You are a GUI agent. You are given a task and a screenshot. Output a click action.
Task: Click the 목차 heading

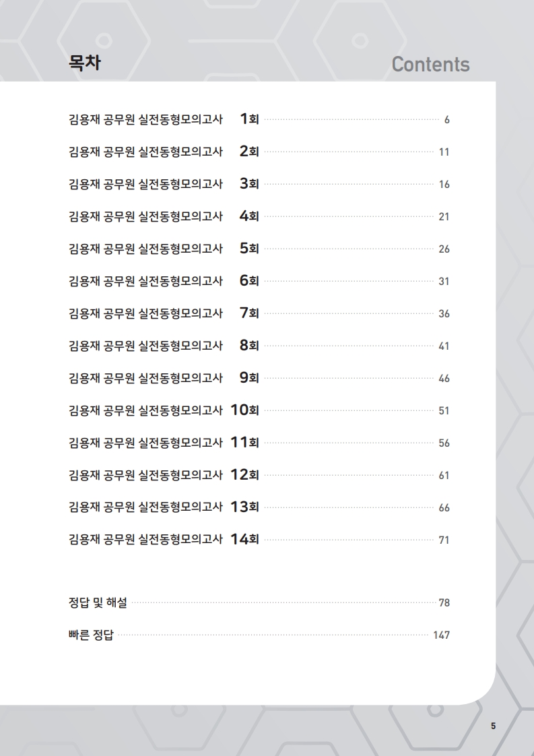pyautogui.click(x=86, y=63)
